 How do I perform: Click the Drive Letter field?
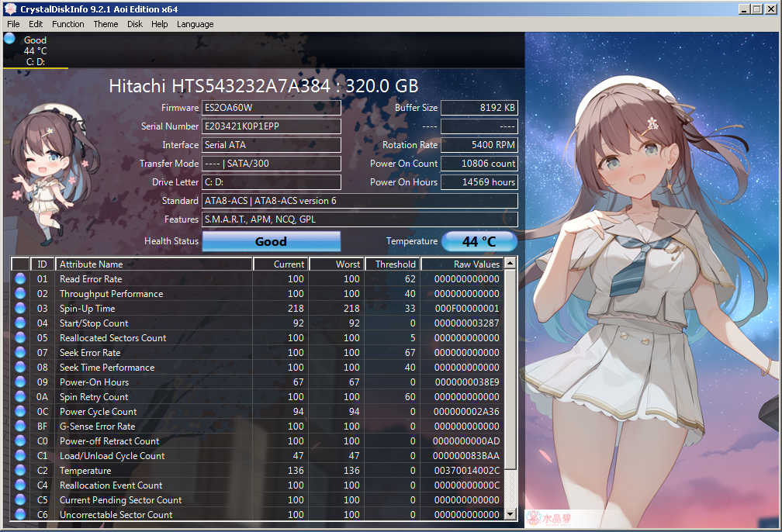(272, 182)
